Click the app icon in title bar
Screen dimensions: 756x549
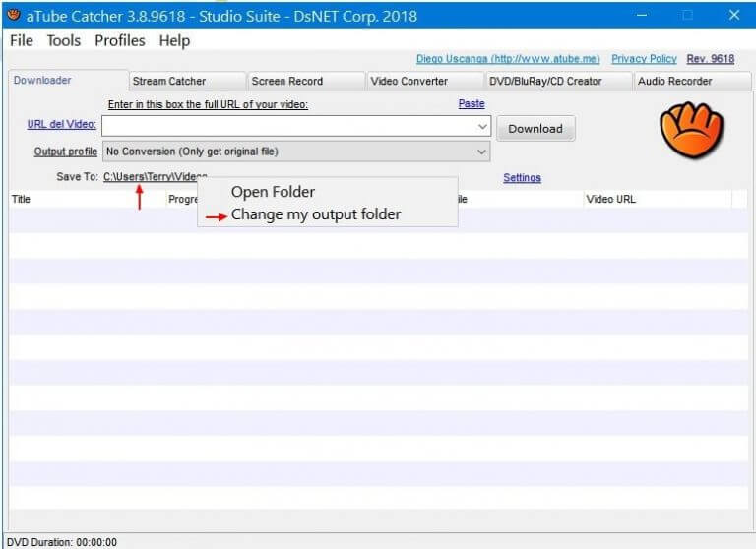click(14, 15)
